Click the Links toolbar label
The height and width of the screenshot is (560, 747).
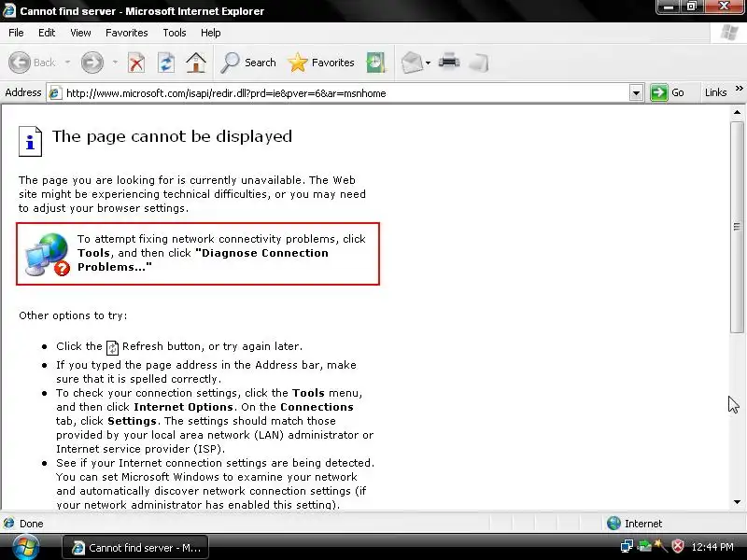point(715,92)
